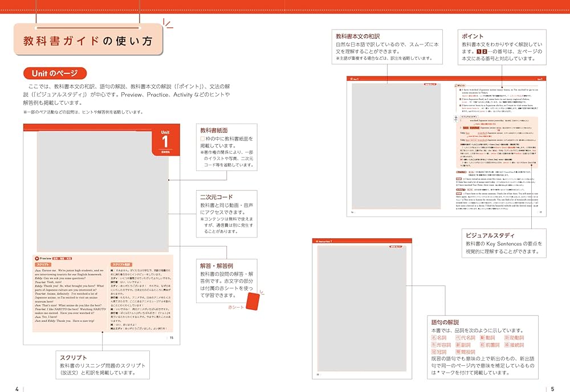Click the 副詞 square marker
Viewport: 570px width, 392px height.
pos(462,345)
